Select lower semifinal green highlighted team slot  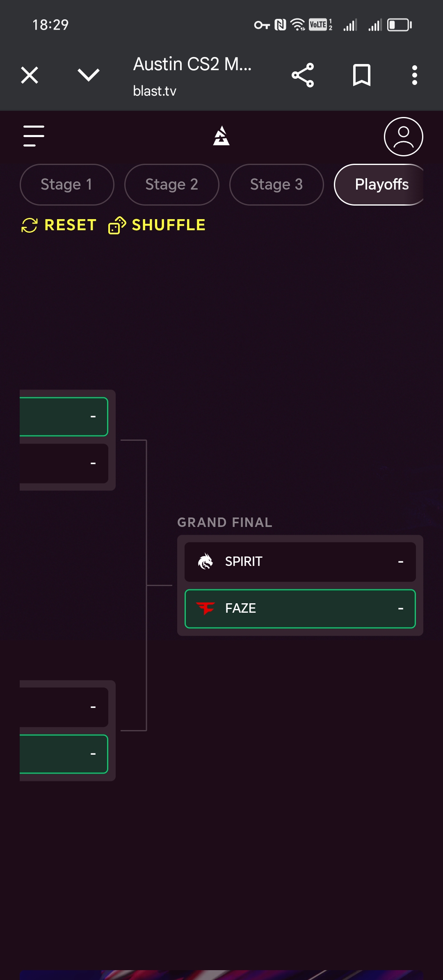pyautogui.click(x=64, y=754)
